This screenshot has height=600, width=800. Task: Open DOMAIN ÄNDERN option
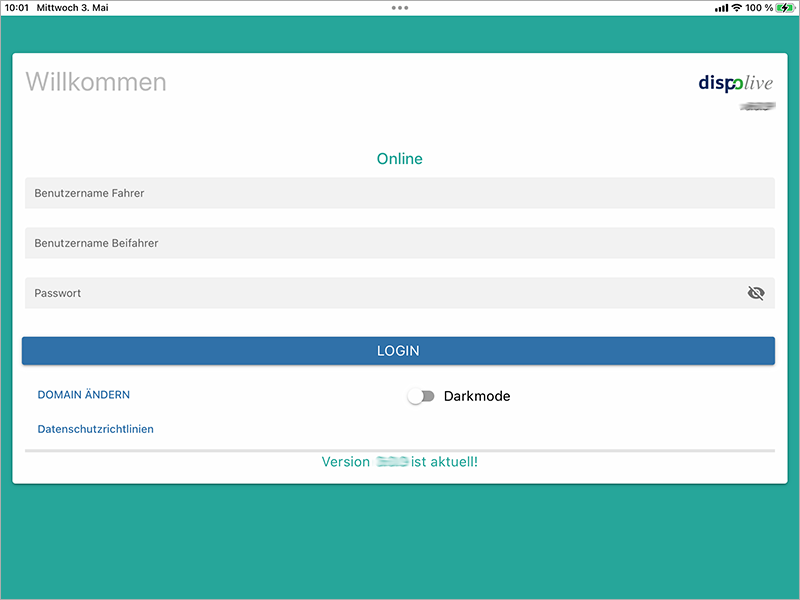84,394
